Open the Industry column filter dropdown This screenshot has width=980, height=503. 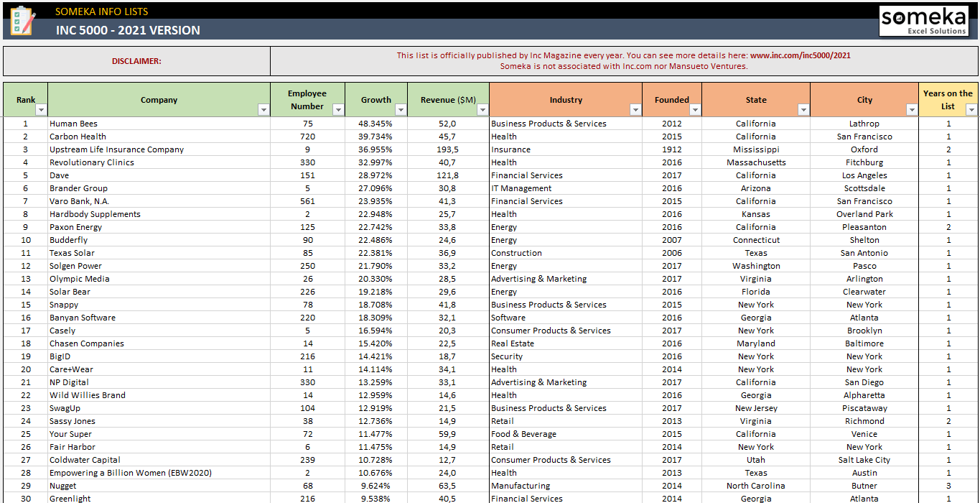click(635, 110)
